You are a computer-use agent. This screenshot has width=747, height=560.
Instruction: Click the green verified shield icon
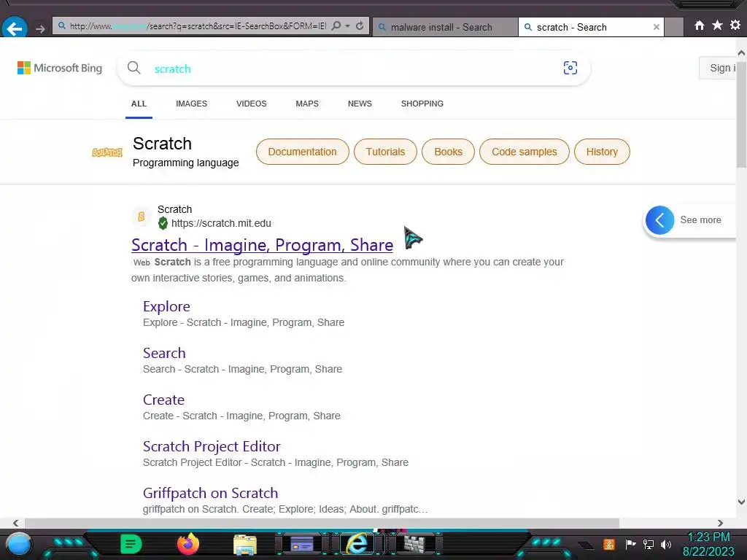pos(163,223)
